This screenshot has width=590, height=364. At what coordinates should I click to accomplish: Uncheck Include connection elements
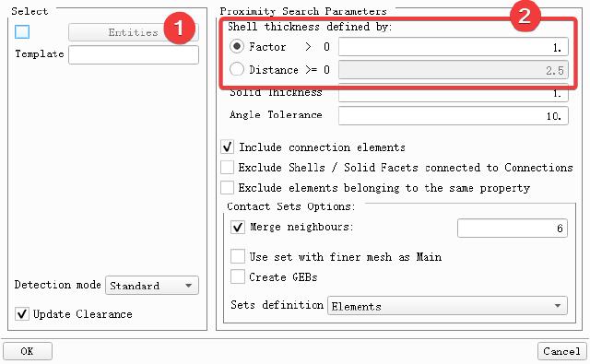pos(228,147)
